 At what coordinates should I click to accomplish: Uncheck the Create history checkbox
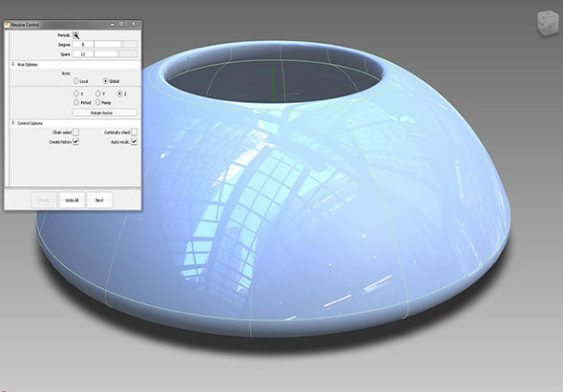pos(75,141)
